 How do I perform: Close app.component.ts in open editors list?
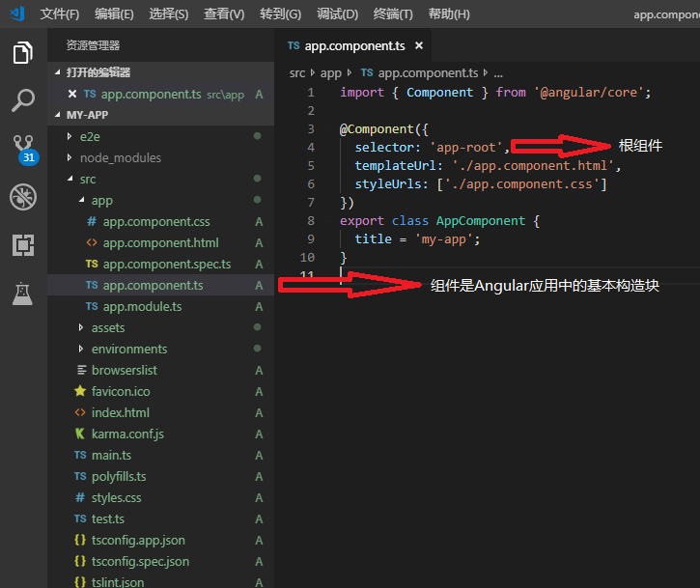[x=71, y=94]
